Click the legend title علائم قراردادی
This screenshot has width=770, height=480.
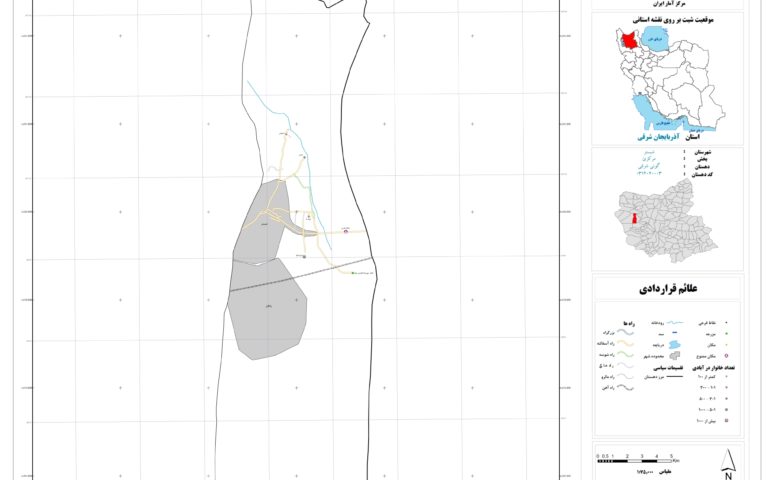coord(666,290)
